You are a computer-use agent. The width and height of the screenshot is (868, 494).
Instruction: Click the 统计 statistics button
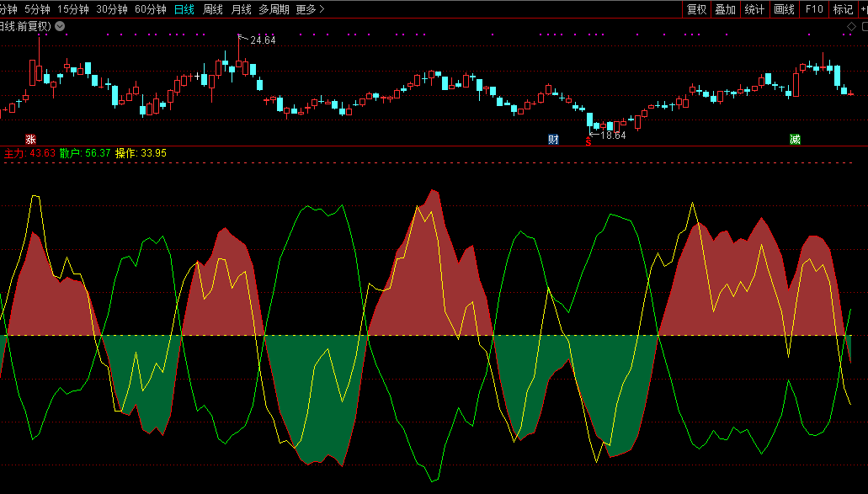pyautogui.click(x=754, y=9)
